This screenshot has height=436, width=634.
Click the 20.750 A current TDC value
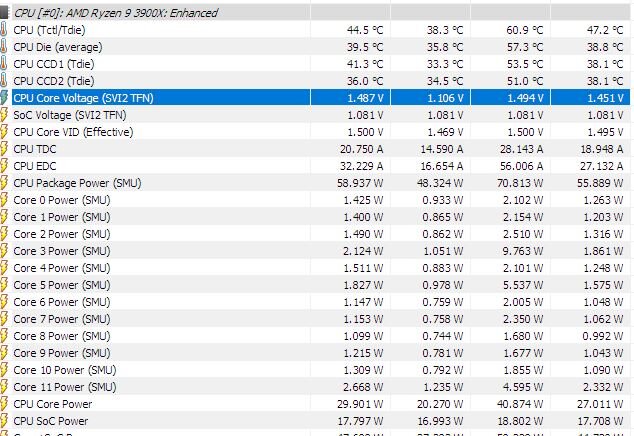coord(361,149)
